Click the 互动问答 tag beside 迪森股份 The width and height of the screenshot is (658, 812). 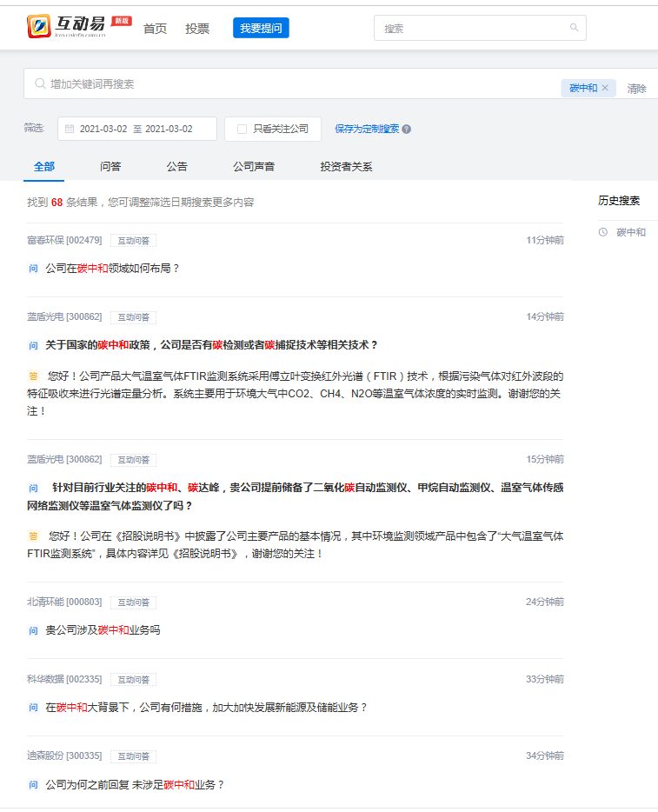click(134, 756)
